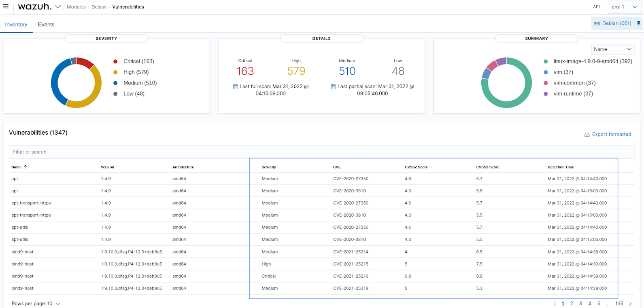The image size is (644, 308).
Task: Open the hamburger navigation menu
Action: [6, 6]
